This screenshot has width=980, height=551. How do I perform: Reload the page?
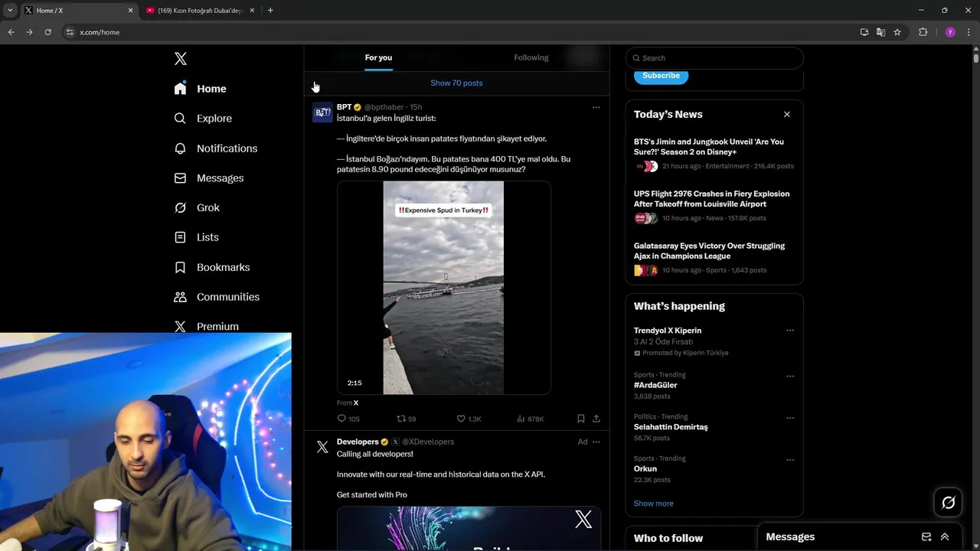coord(47,32)
